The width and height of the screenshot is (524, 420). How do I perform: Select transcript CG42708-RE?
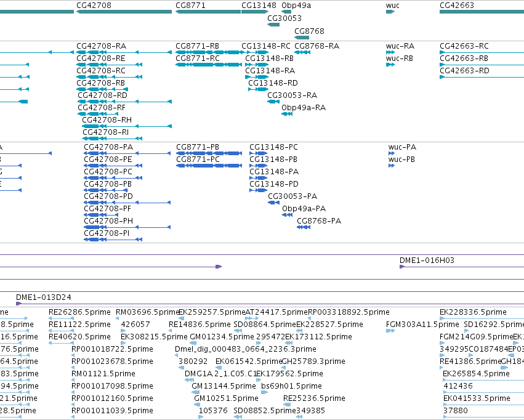pos(109,65)
